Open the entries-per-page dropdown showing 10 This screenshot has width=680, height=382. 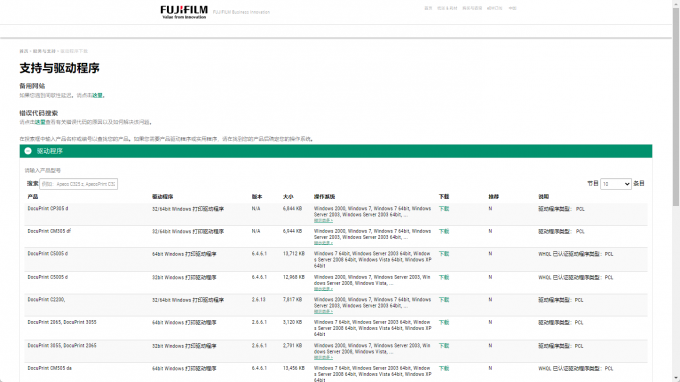[615, 184]
